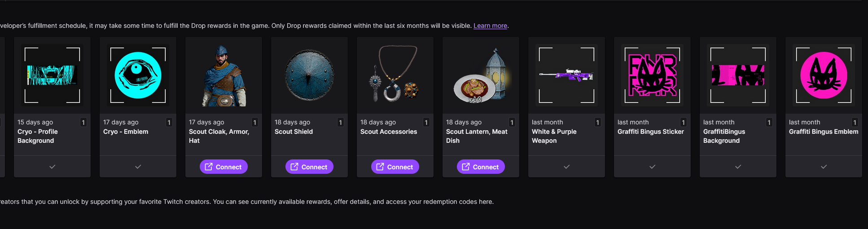Open the Learn more link
Screen dimensions: 868x229
[490, 26]
